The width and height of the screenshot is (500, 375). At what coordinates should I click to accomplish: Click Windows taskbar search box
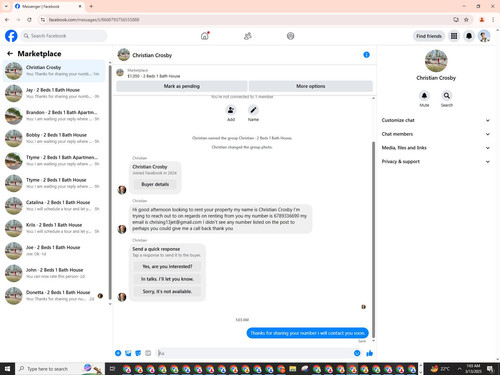pyautogui.click(x=60, y=369)
